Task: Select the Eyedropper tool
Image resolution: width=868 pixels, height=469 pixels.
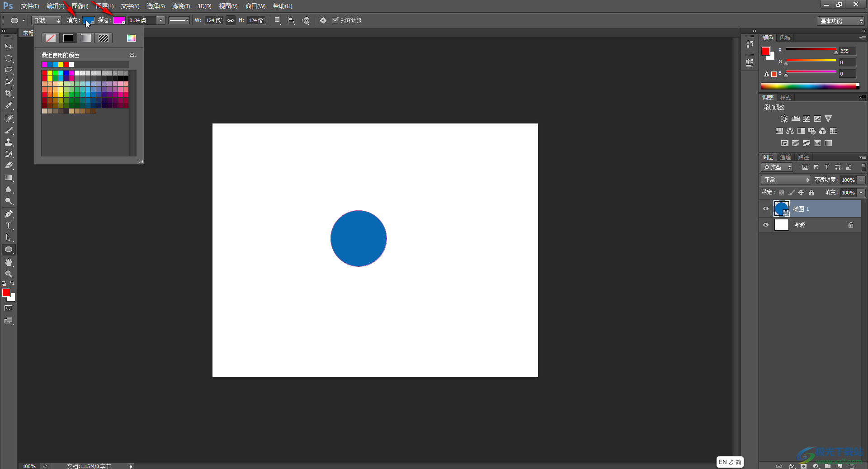Action: pyautogui.click(x=9, y=105)
